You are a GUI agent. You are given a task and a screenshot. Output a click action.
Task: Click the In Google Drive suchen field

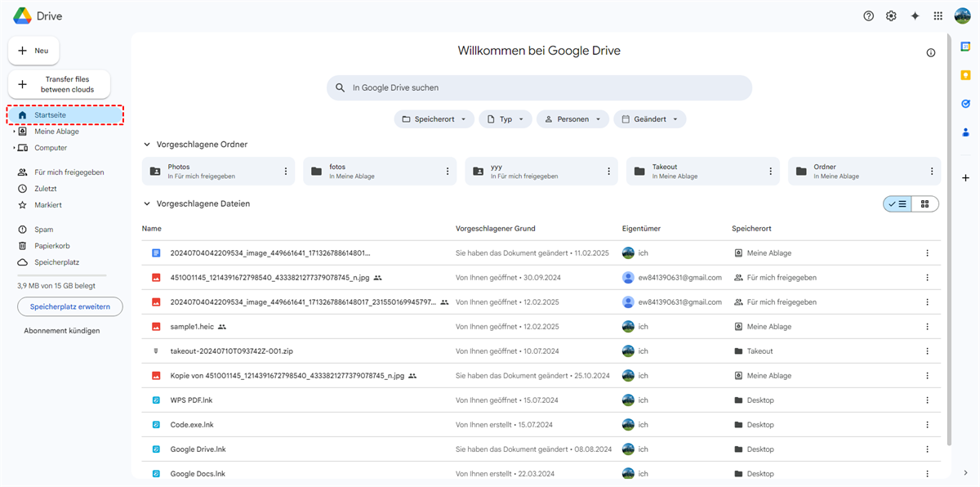click(x=539, y=87)
